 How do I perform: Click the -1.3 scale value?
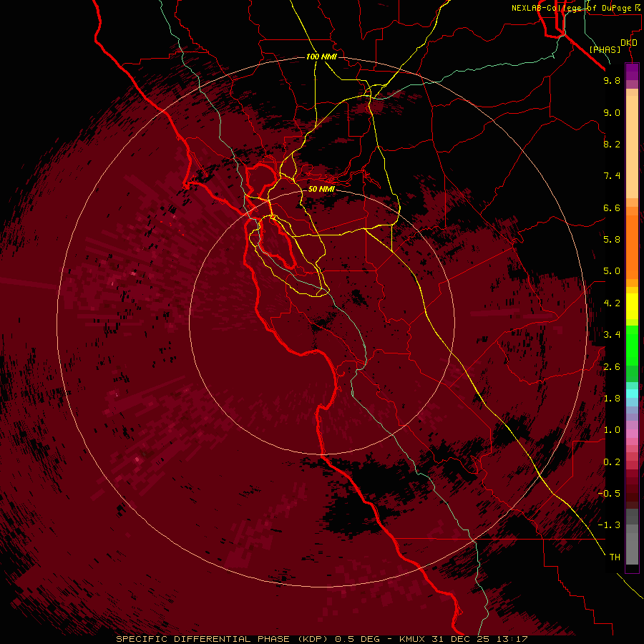(609, 525)
